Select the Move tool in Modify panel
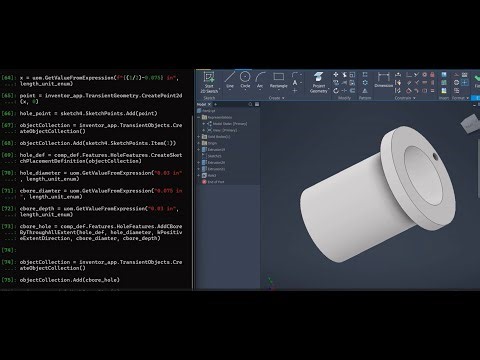Viewport: 480px width, 360px height. [x=336, y=75]
